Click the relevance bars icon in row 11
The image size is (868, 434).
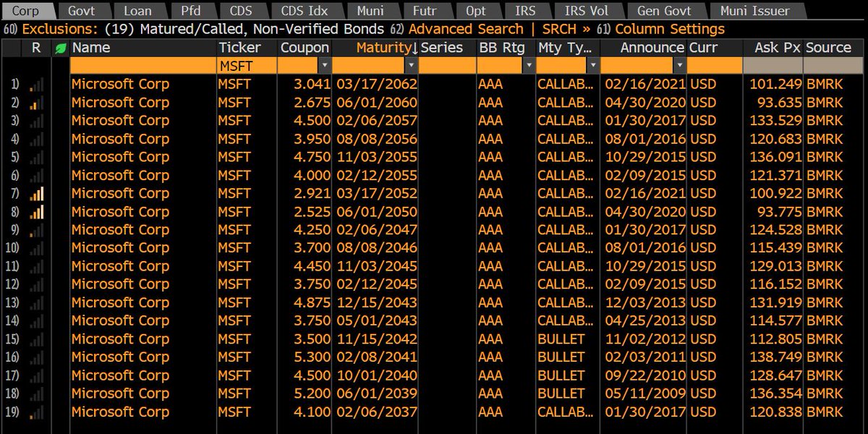coord(36,266)
